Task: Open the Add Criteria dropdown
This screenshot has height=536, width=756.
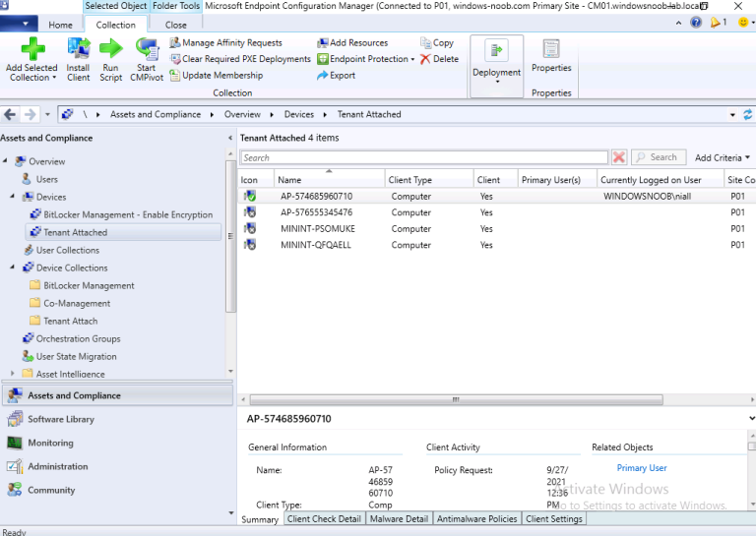Action: point(722,157)
